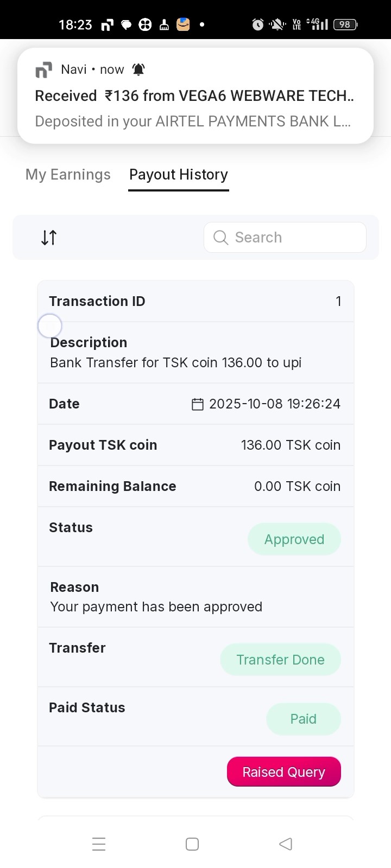Tap the battery indicator in status bar
The width and height of the screenshot is (391, 868).
[x=345, y=24]
